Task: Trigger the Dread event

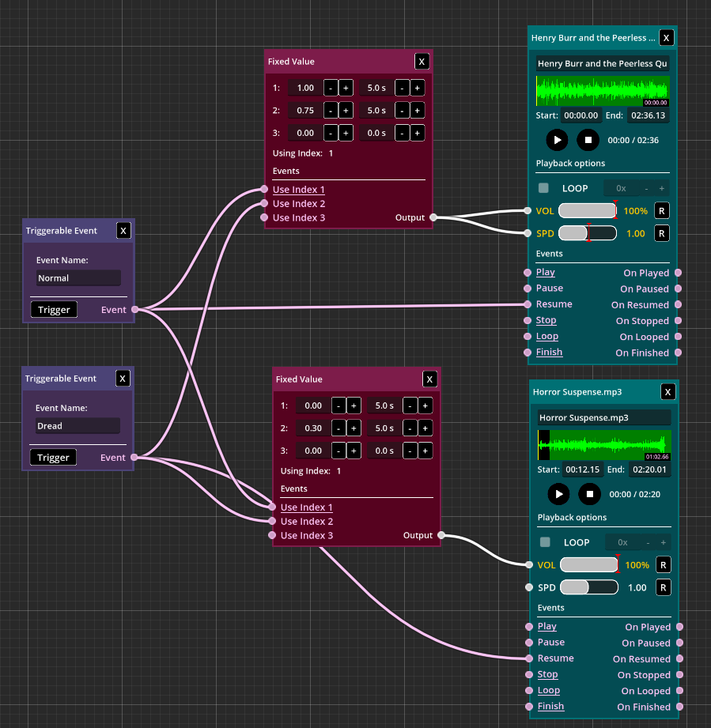Action: (53, 458)
